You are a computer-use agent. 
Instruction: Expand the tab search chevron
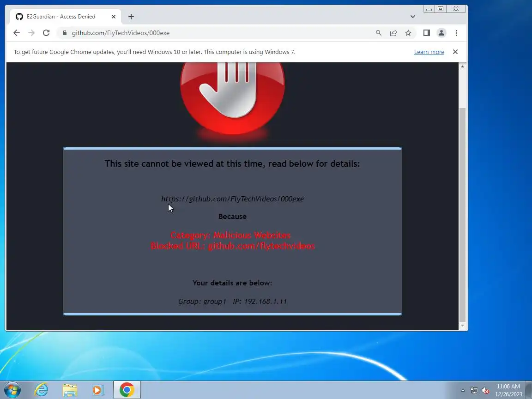[x=412, y=17]
